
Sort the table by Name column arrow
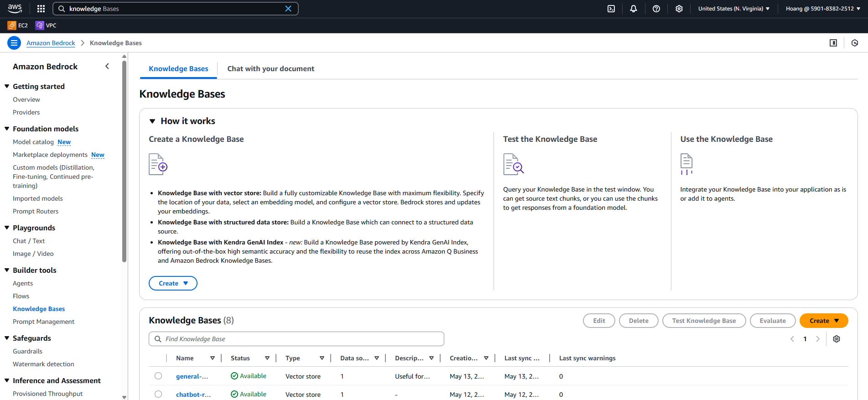click(x=213, y=358)
